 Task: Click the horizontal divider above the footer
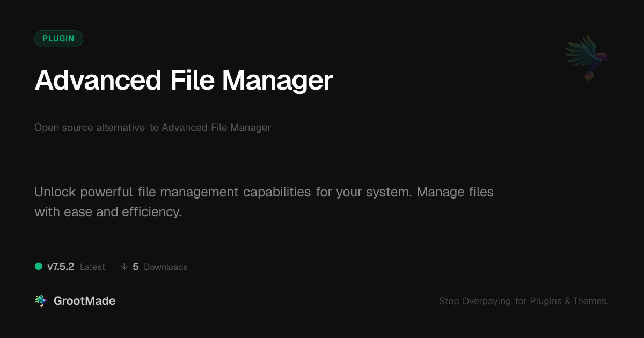click(322, 284)
